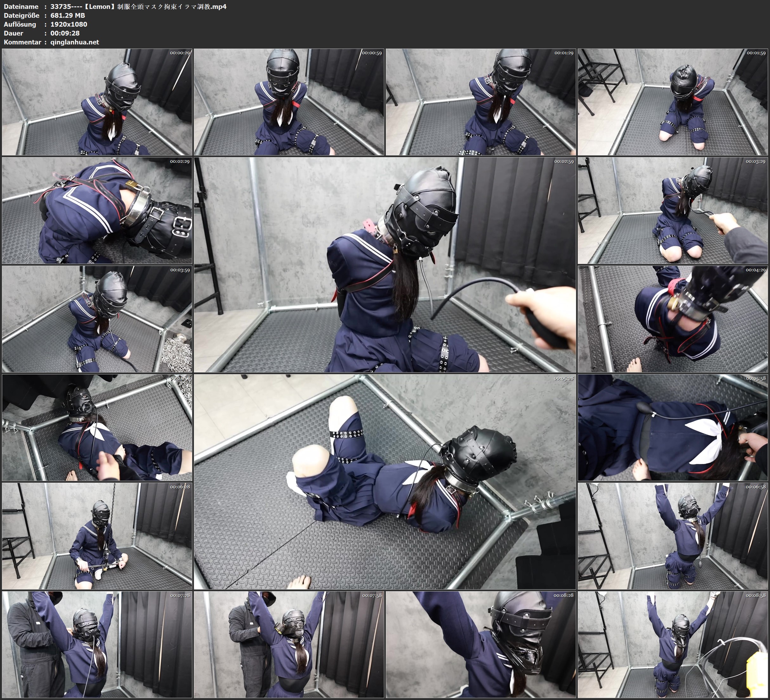The width and height of the screenshot is (770, 700).
Task: Click the frame timestamped 00:04:58
Action: pos(97,427)
